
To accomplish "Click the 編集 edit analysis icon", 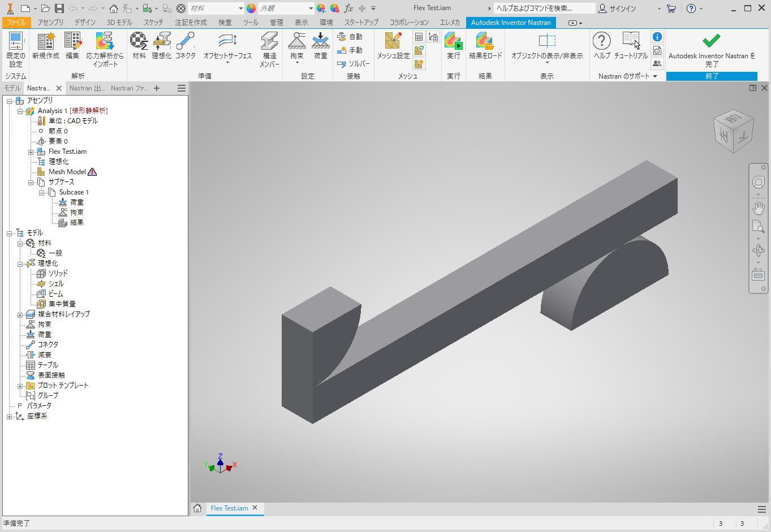I will pos(72,46).
